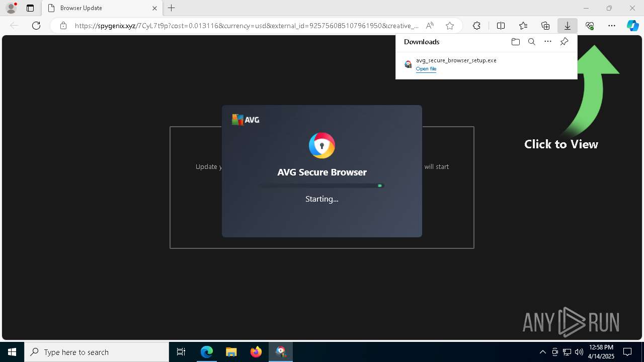Click the AVG Secure Browser shield icon

pyautogui.click(x=322, y=146)
